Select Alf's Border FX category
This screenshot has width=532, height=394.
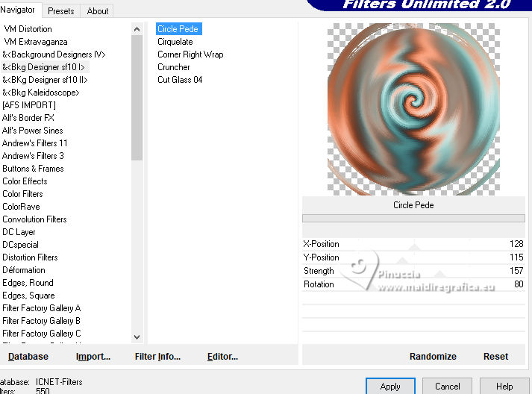click(x=28, y=118)
